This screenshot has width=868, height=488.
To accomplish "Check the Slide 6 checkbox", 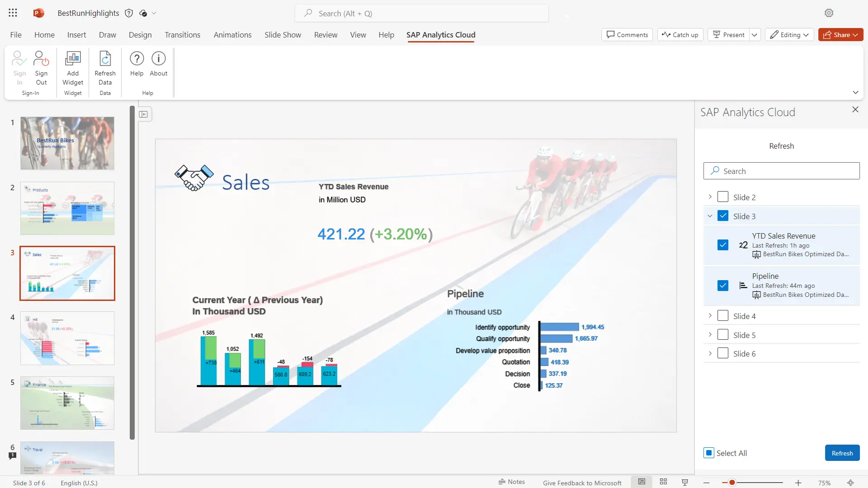I will coord(723,353).
